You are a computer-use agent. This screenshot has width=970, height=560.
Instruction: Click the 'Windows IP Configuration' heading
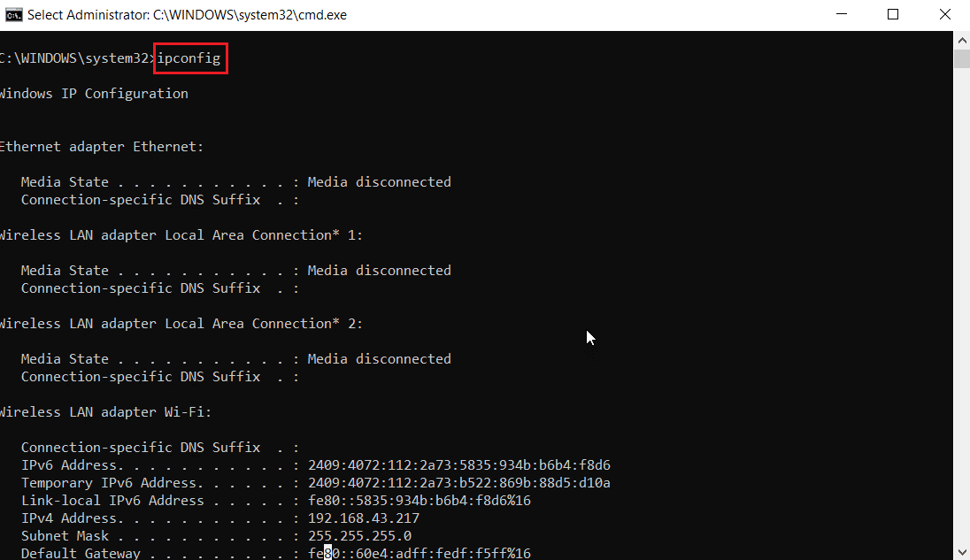tap(94, 94)
